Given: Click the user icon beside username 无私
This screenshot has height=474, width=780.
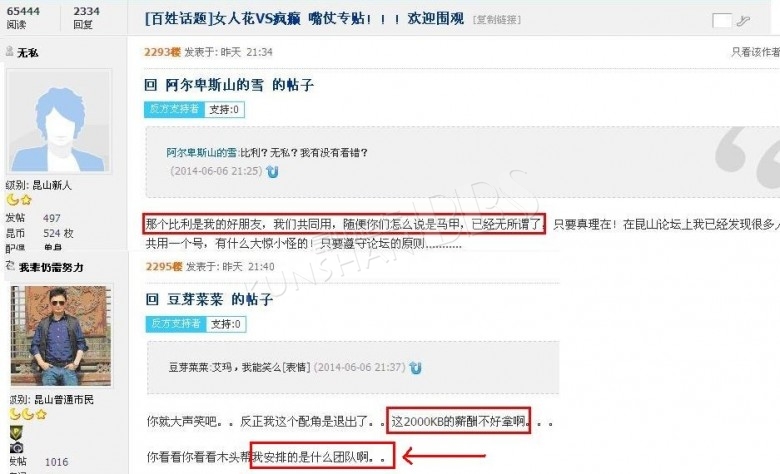Looking at the screenshot, I should [9, 51].
